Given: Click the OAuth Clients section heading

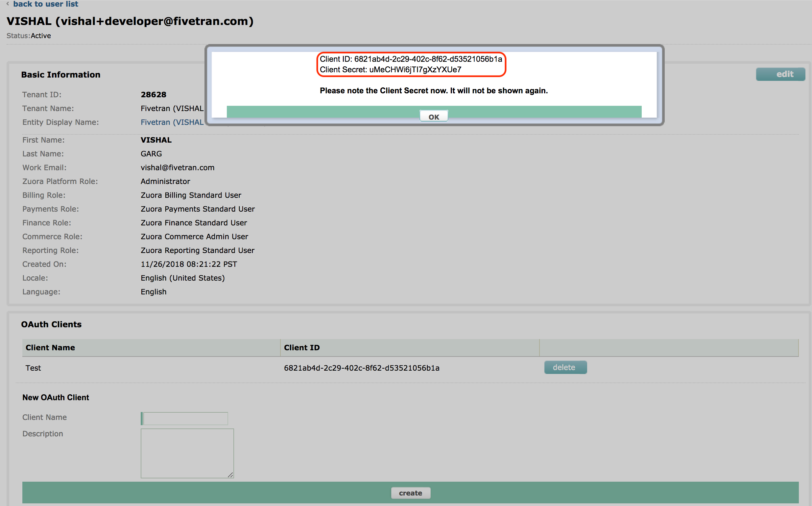Looking at the screenshot, I should point(51,324).
